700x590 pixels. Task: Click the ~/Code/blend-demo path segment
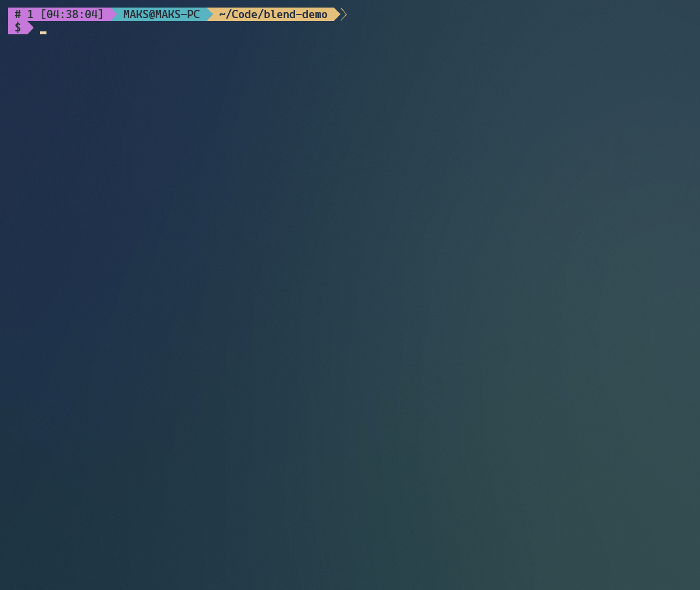click(x=273, y=14)
